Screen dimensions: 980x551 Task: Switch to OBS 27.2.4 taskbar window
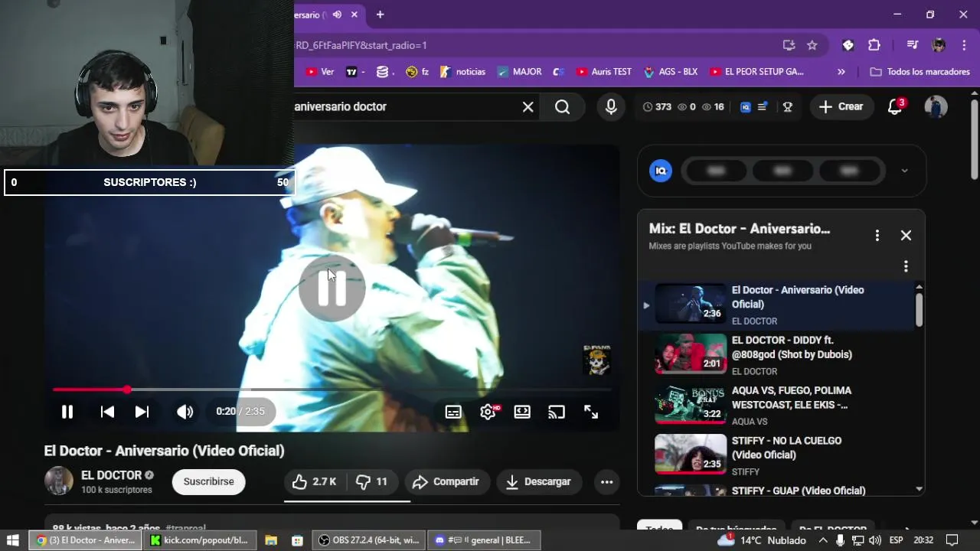tap(369, 540)
